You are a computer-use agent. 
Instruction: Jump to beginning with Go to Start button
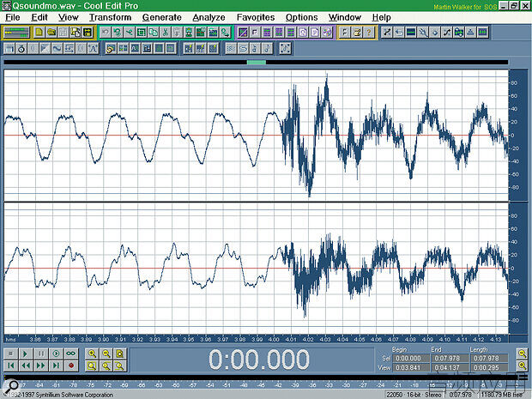point(10,366)
